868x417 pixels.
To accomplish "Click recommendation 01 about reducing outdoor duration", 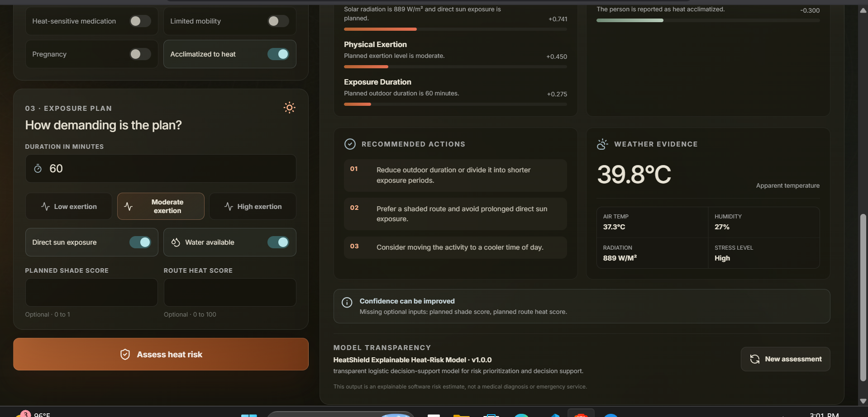I will pos(455,175).
